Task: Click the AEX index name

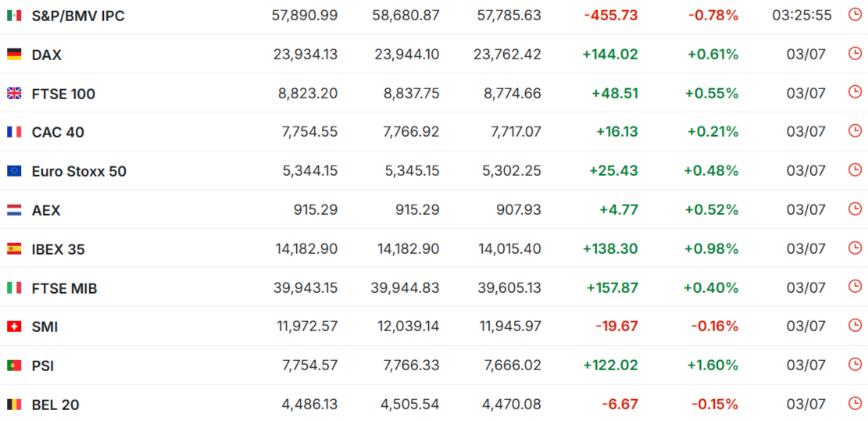Action: point(46,210)
